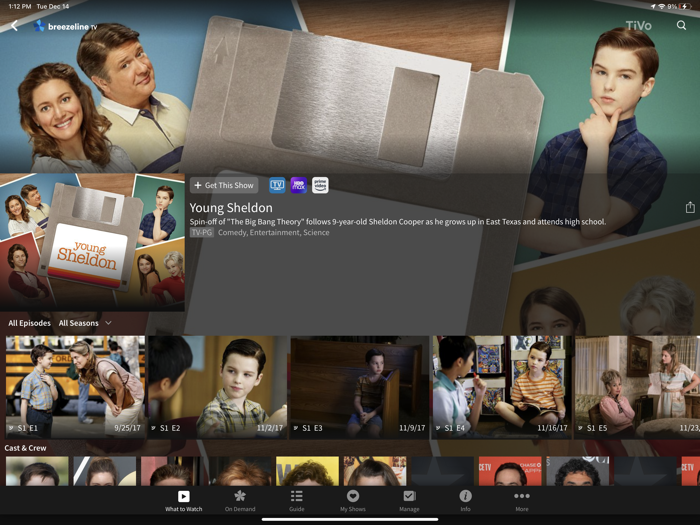
Task: Open the My Shows tab
Action: point(353,501)
